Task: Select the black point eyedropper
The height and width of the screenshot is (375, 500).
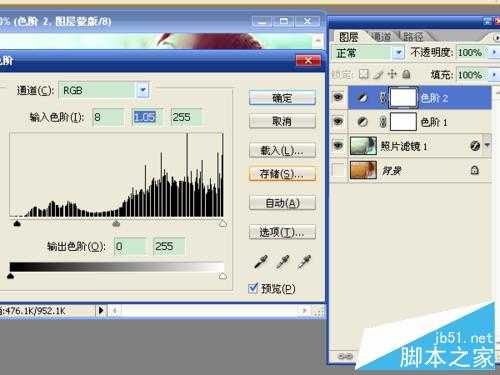Action: 261,262
